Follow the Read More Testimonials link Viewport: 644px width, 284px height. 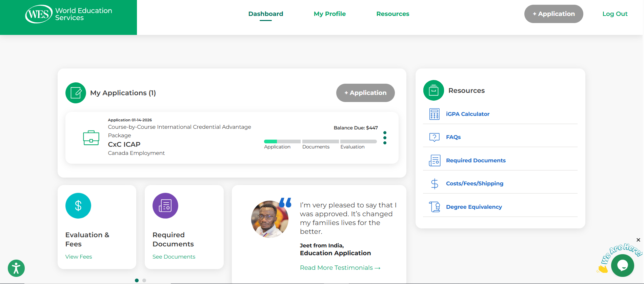pyautogui.click(x=340, y=268)
